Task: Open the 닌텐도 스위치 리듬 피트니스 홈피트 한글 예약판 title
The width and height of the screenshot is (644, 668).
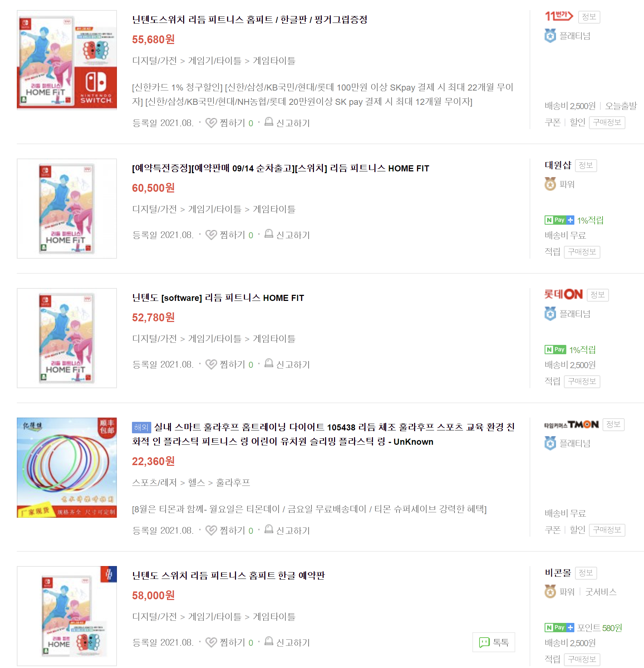Action: (228, 575)
